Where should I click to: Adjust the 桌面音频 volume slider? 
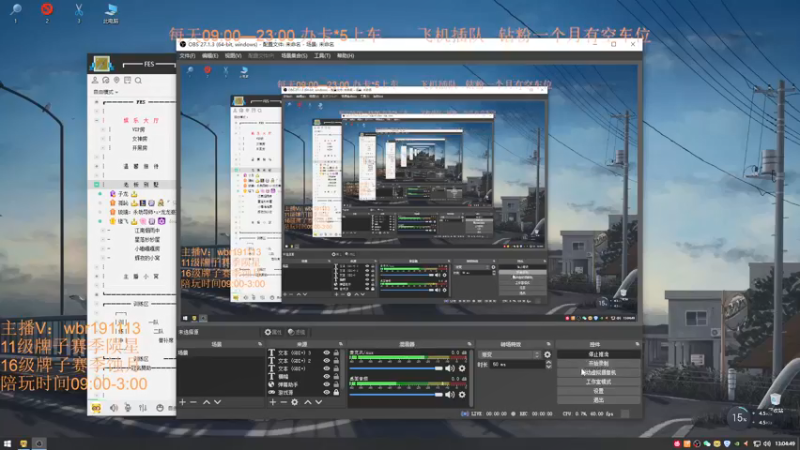tap(396, 394)
